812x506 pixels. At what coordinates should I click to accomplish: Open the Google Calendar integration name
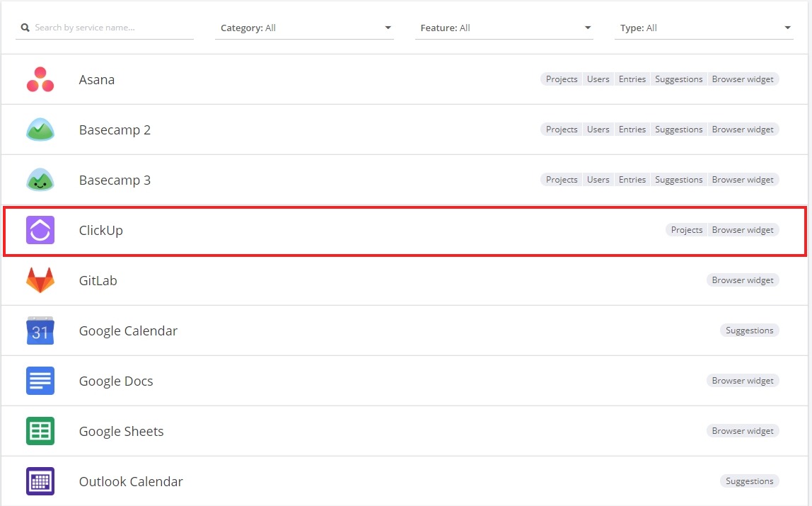tap(128, 331)
